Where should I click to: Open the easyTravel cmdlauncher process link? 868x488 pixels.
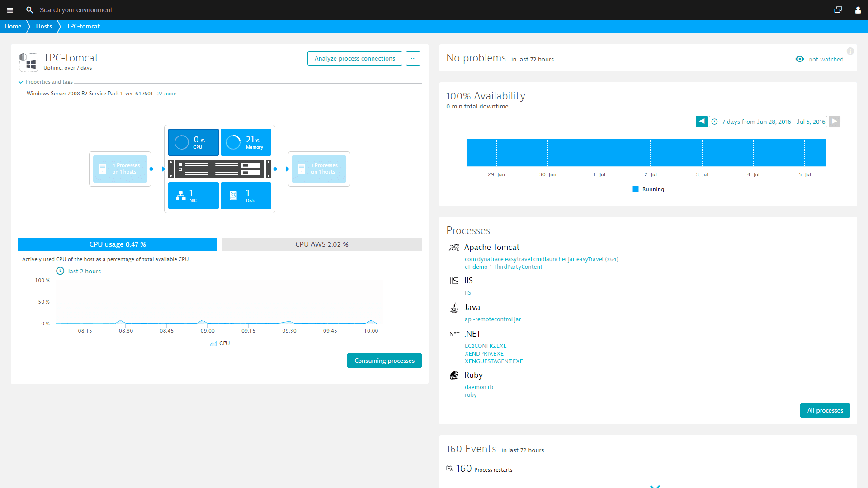pyautogui.click(x=541, y=258)
